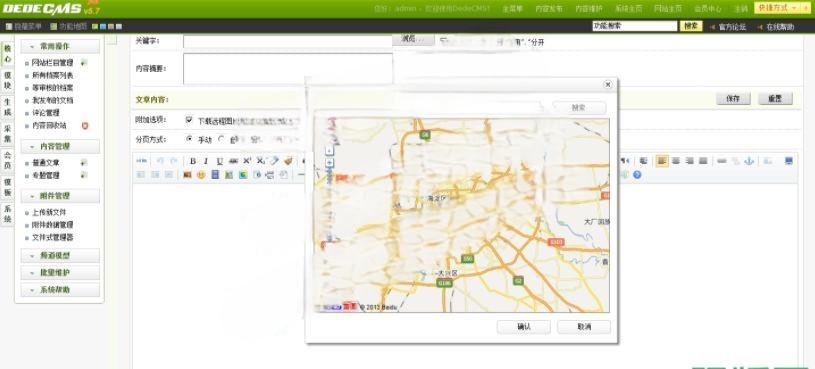The image size is (815, 369).
Task: Toggle underline formatting in editor toolbar
Action: point(220,161)
